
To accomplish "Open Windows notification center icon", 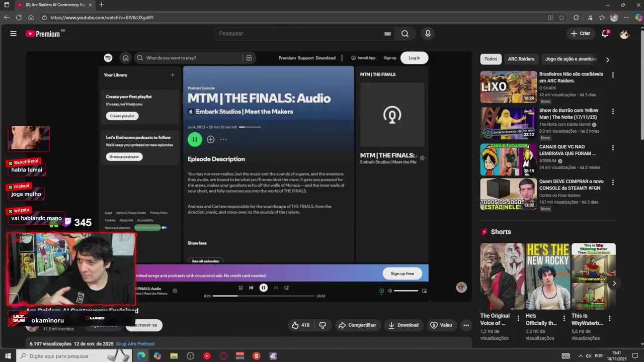I will [x=634, y=356].
